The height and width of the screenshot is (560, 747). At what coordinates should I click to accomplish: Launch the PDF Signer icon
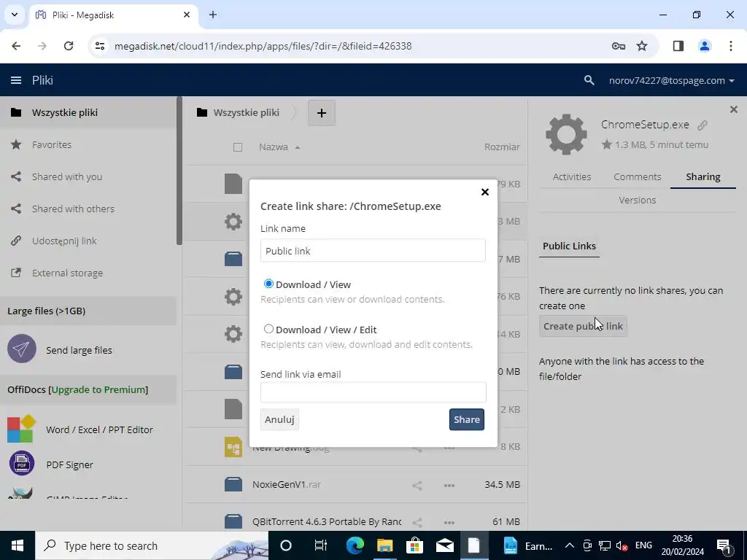pos(21,463)
